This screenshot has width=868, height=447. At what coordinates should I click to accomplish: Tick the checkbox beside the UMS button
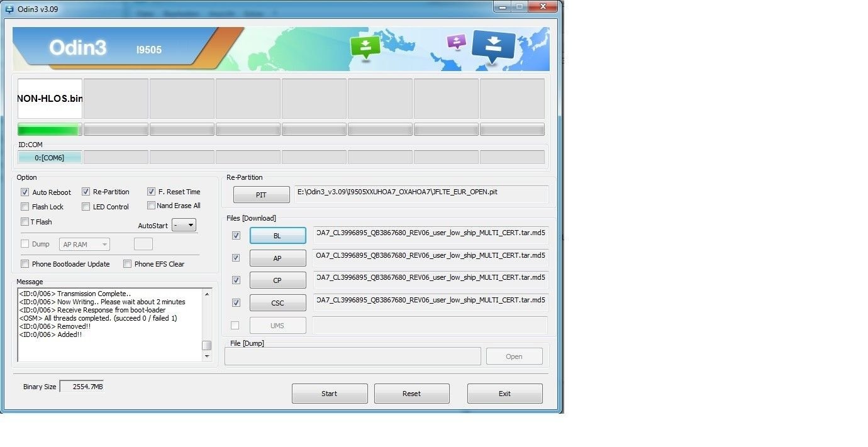pyautogui.click(x=235, y=325)
